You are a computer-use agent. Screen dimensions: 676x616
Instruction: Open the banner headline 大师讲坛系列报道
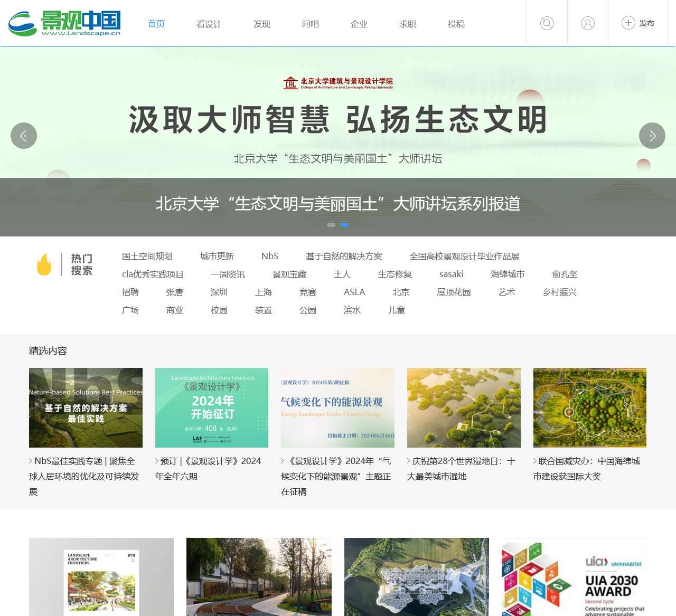coord(338,203)
